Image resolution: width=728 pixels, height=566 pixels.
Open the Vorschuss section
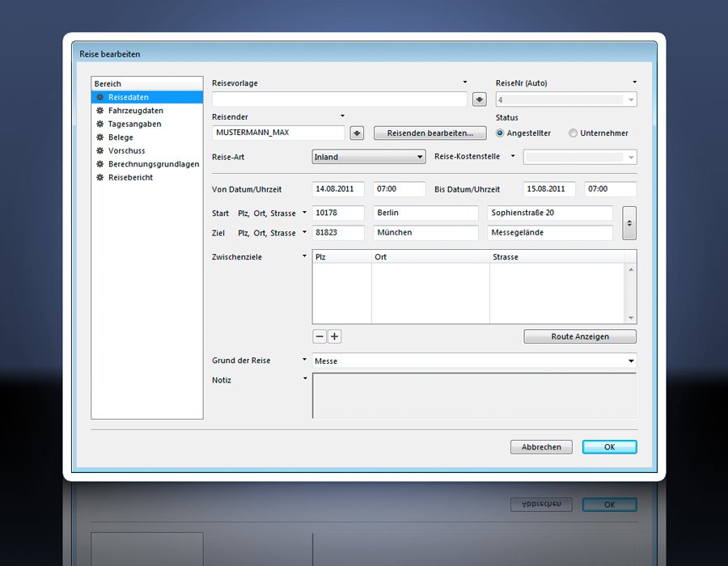click(x=126, y=150)
